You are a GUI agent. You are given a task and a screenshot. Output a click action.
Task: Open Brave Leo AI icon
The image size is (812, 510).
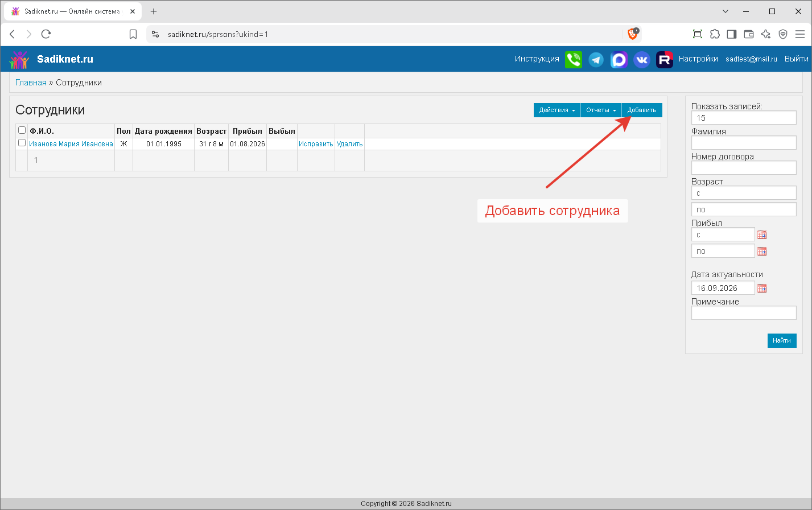[x=766, y=34]
